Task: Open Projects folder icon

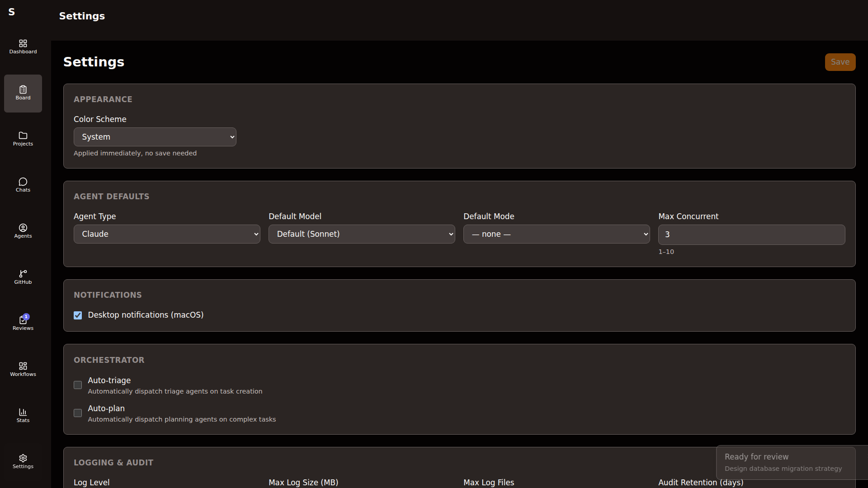Action: [23, 139]
